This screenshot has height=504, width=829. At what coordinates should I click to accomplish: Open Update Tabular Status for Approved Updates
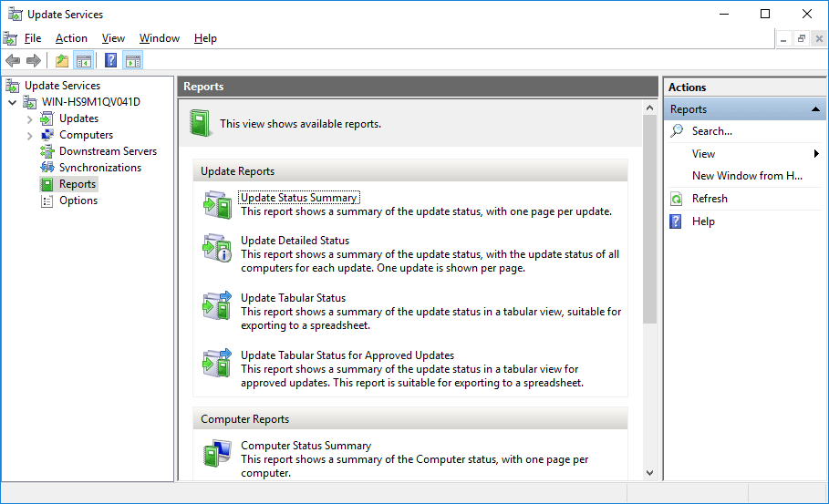pyautogui.click(x=347, y=355)
